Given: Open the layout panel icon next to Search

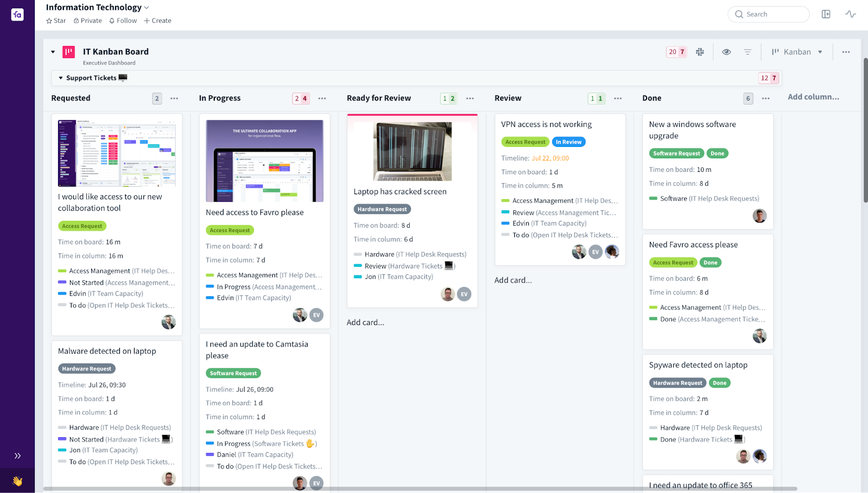Looking at the screenshot, I should coord(826,14).
